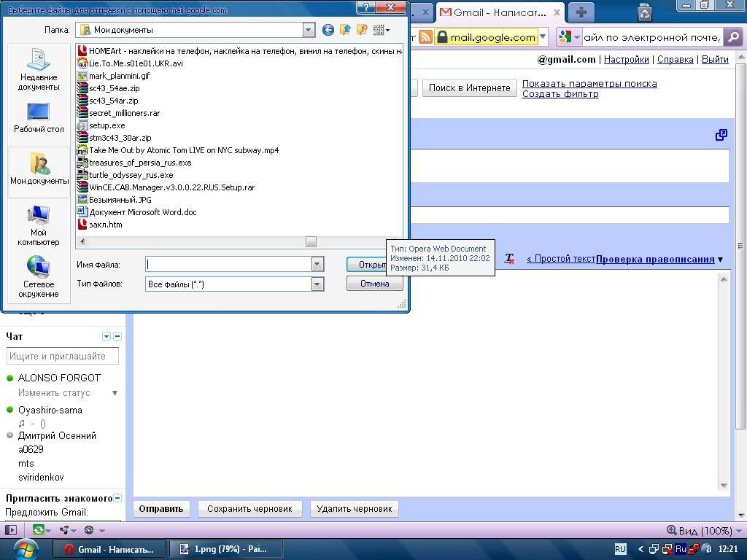Select file закл.htm
This screenshot has height=560, width=747.
tap(100, 225)
